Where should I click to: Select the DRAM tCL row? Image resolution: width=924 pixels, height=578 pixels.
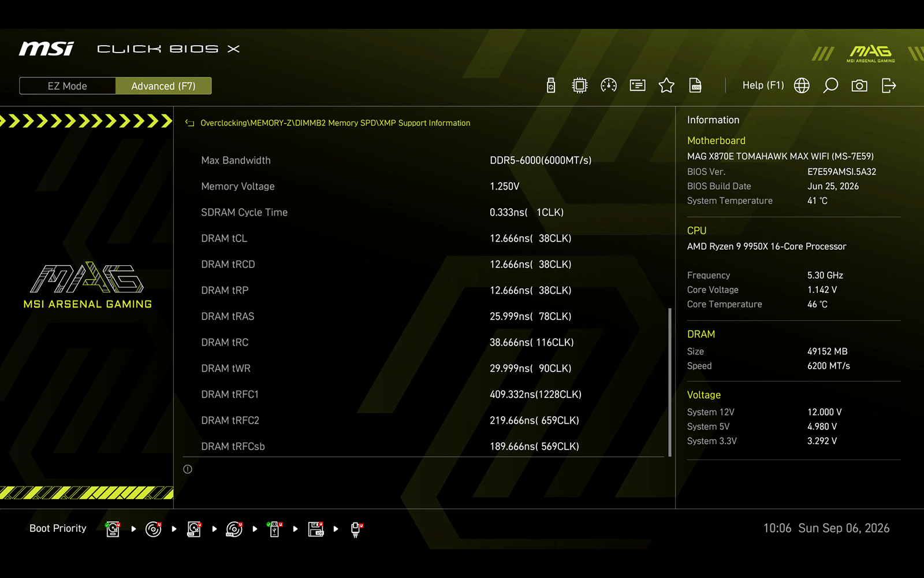point(423,238)
